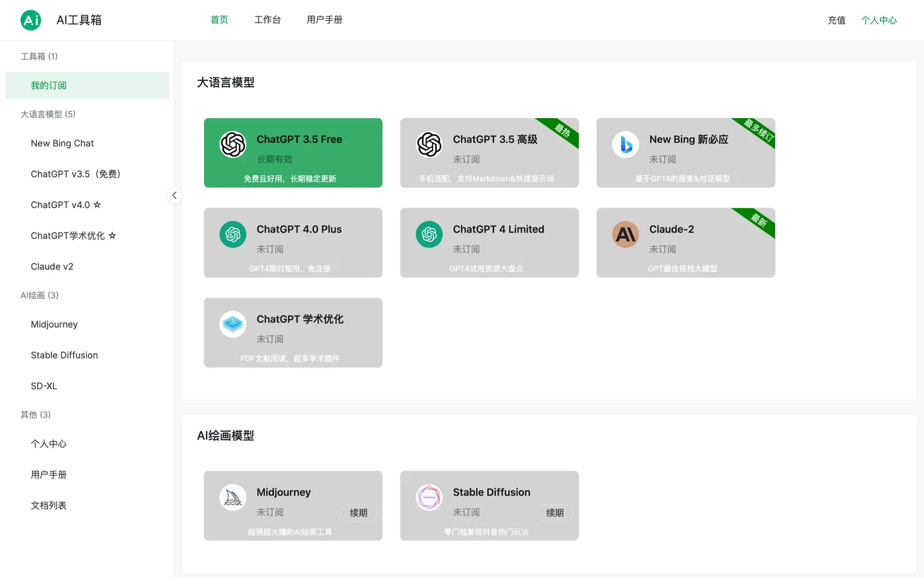924x578 pixels.
Task: Click the ChatGPT 4.0 Plus green icon
Action: pos(233,234)
